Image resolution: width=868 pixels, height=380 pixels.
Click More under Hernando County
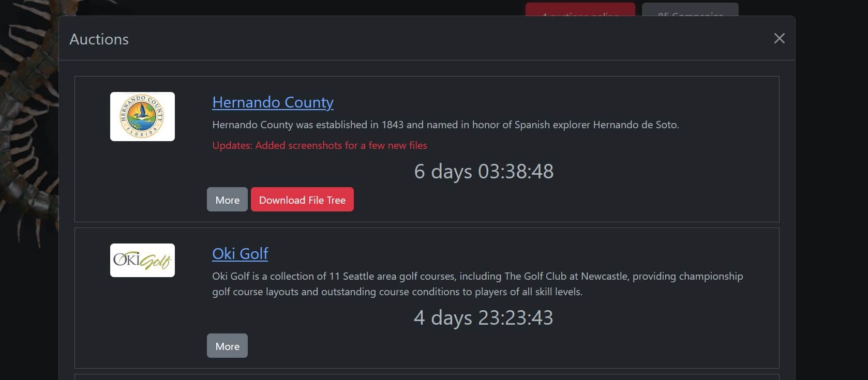227,200
